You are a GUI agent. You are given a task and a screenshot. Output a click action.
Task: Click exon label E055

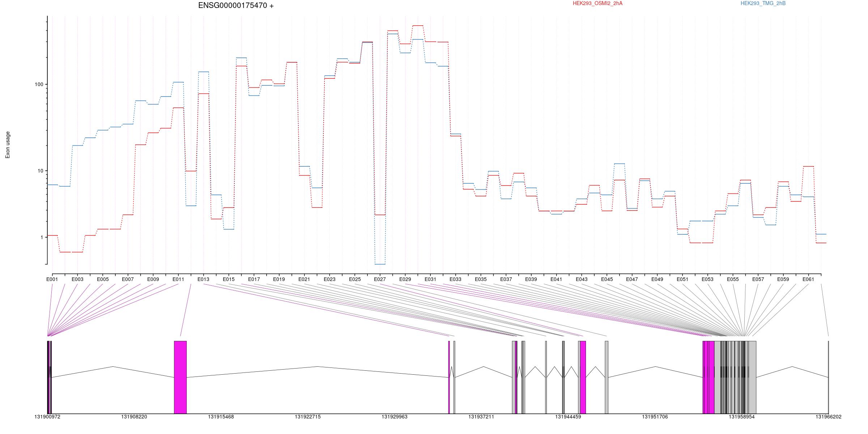733,279
